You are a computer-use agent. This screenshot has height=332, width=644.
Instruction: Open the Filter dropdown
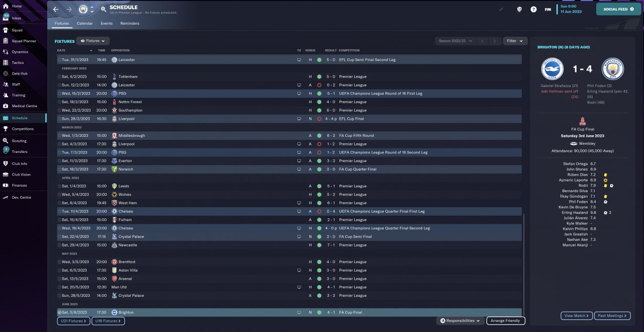(514, 41)
